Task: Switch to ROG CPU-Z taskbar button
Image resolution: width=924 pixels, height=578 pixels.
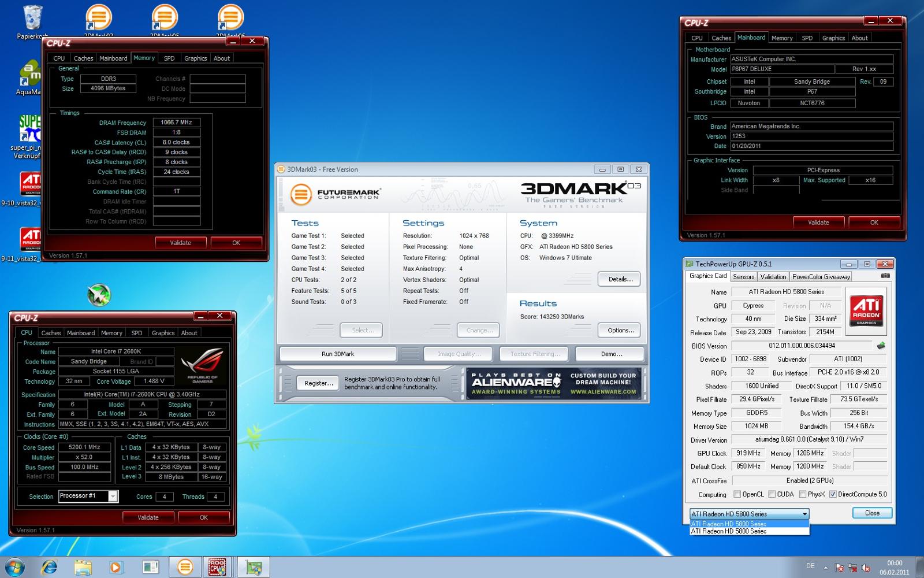Action: pyautogui.click(x=217, y=567)
